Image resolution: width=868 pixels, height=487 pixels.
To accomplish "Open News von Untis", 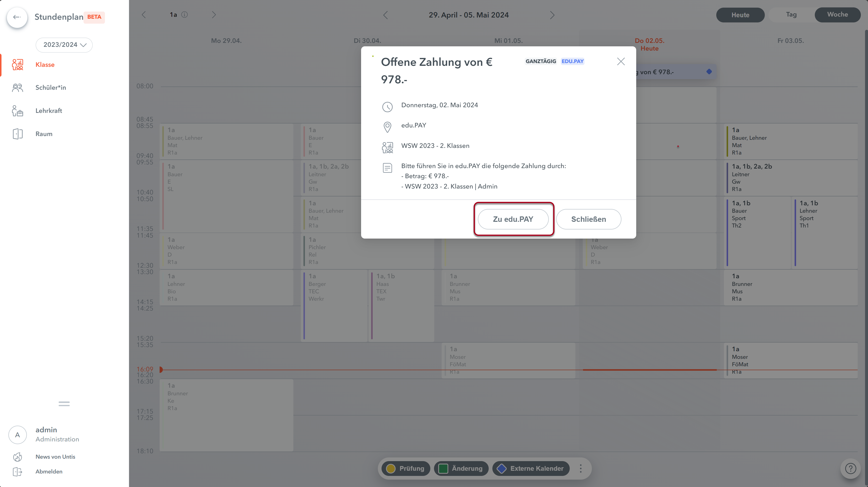I will pos(55,457).
